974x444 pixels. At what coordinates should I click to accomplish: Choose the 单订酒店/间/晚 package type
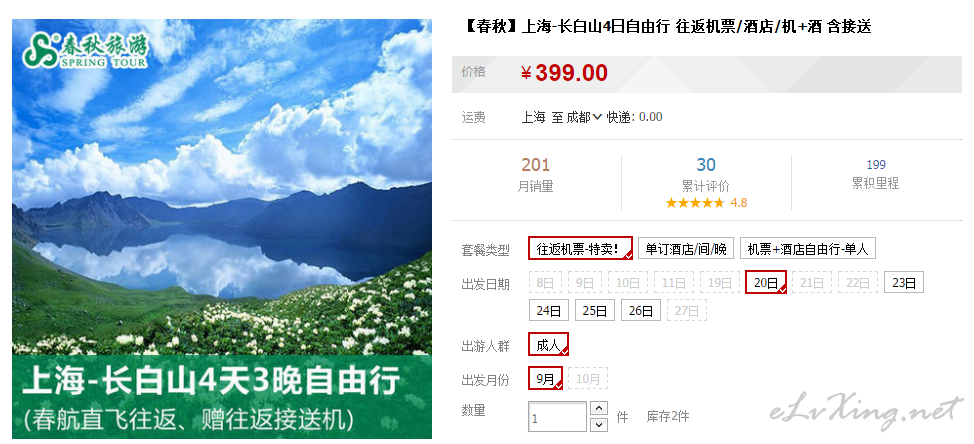click(x=686, y=249)
